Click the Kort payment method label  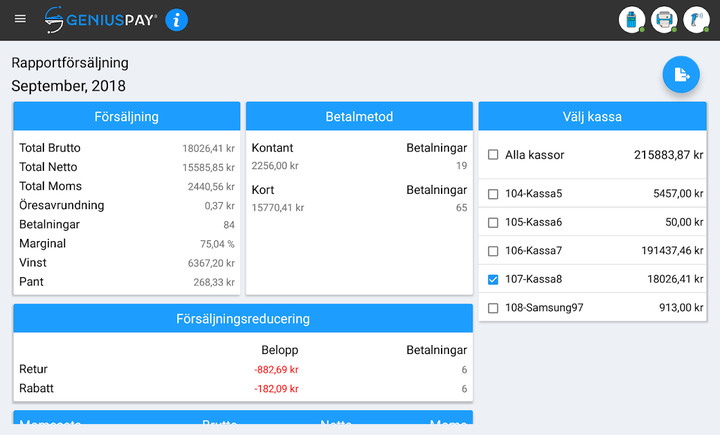(x=263, y=190)
